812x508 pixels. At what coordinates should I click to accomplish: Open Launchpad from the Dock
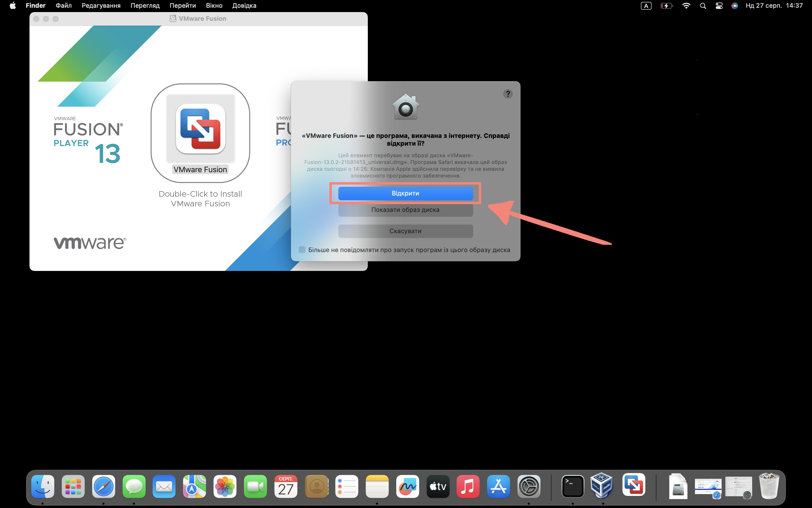click(73, 486)
